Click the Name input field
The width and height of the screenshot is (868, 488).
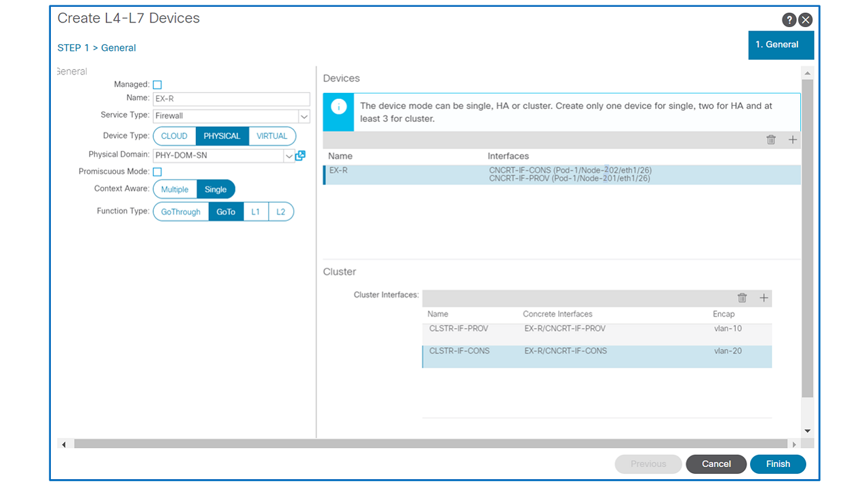click(231, 99)
